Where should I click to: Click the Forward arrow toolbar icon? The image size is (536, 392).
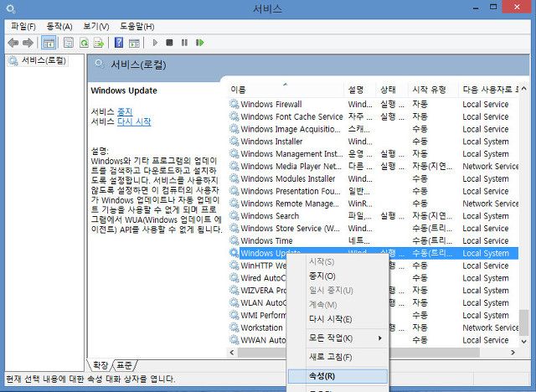tap(28, 43)
